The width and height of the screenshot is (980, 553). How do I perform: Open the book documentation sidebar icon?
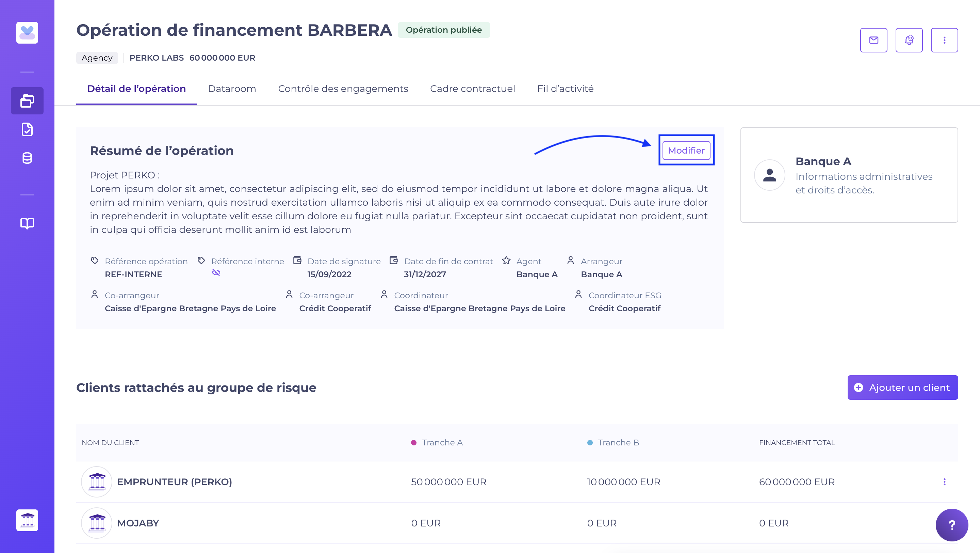(27, 223)
